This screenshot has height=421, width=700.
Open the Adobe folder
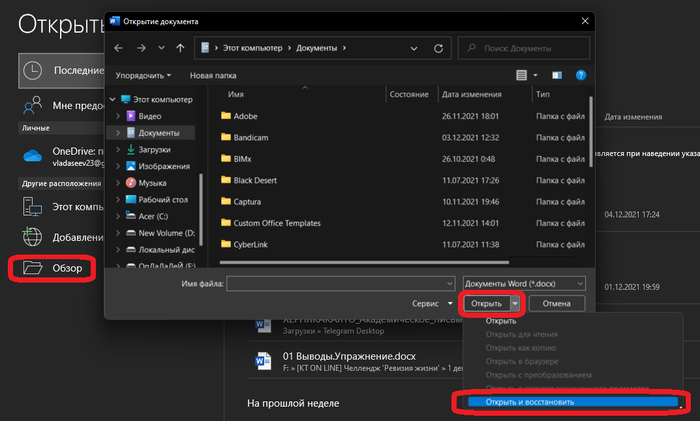pos(245,115)
